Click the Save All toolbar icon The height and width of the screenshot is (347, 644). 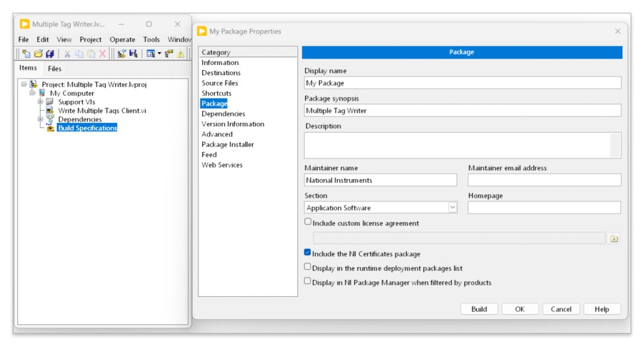50,53
